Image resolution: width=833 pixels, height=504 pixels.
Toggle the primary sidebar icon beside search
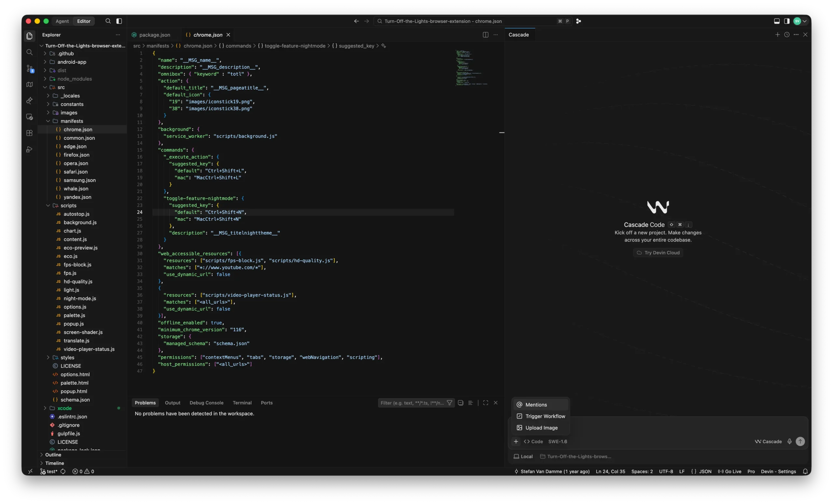pyautogui.click(x=119, y=21)
